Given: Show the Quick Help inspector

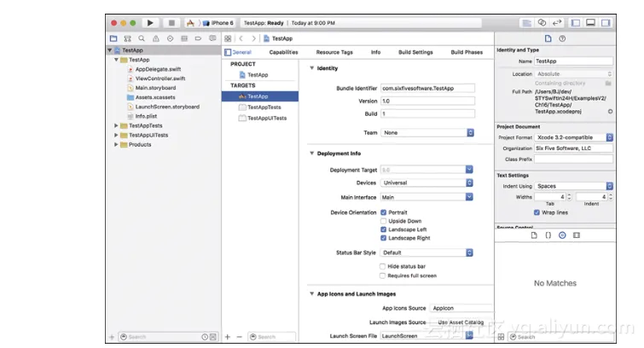Looking at the screenshot, I should [562, 38].
